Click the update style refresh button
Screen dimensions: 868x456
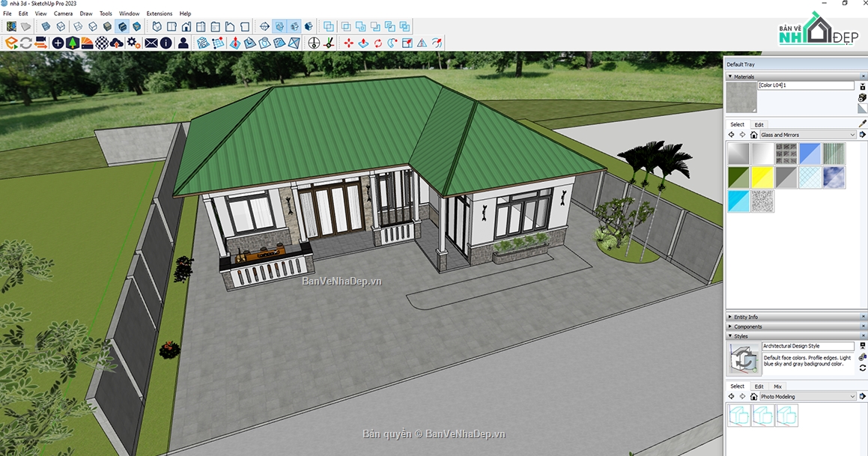point(862,368)
